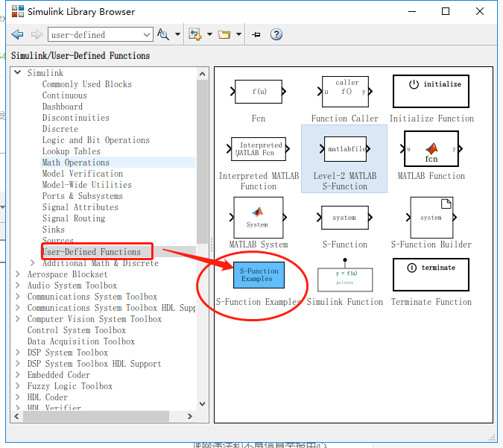Viewport: 503px width, 448px height.
Task: Expand Additional Math & Discrete node
Action: pos(32,263)
